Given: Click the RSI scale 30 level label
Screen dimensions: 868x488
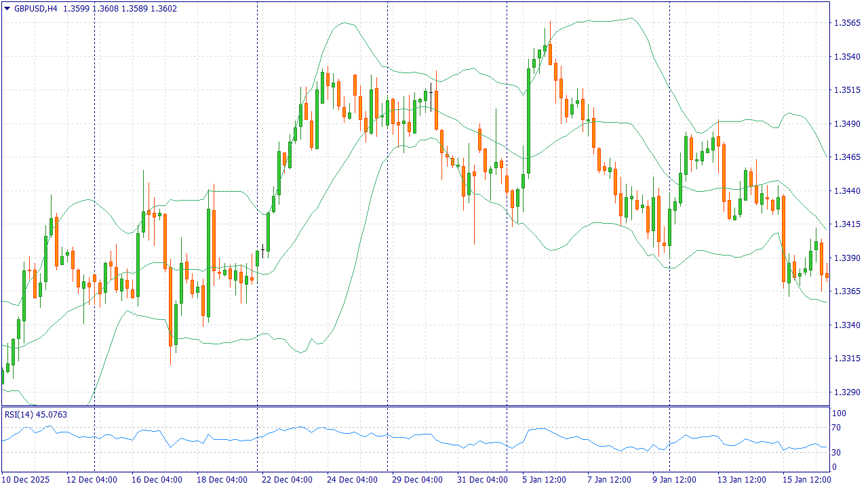Looking at the screenshot, I should click(x=836, y=453).
